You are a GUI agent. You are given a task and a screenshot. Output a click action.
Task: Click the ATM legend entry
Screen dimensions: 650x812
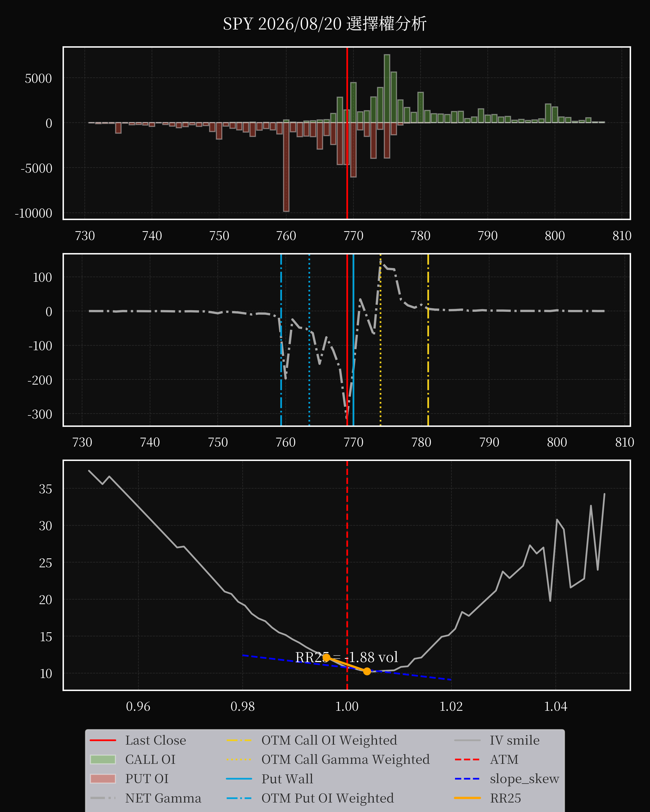point(486,759)
